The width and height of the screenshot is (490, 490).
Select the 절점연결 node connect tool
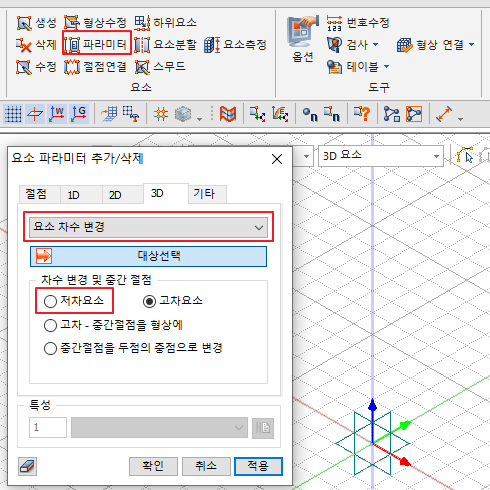coord(96,67)
